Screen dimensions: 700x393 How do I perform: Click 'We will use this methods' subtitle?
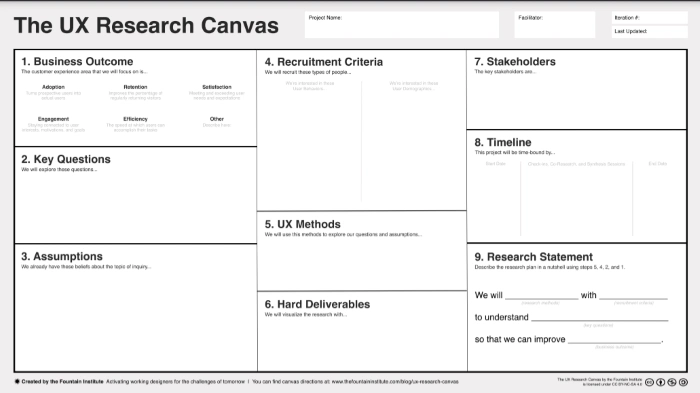click(343, 234)
